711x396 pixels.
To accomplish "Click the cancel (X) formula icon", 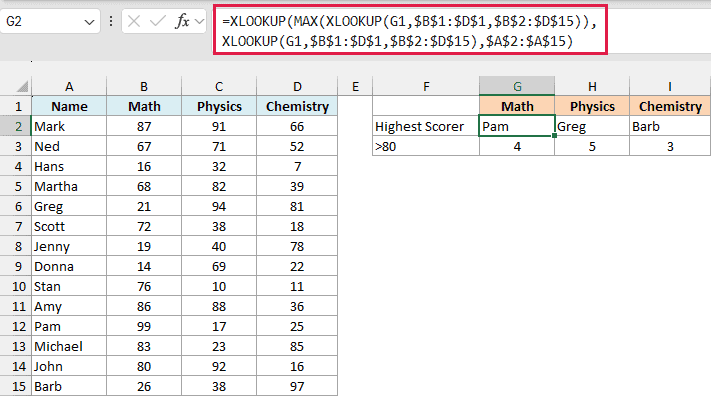I will [x=134, y=21].
